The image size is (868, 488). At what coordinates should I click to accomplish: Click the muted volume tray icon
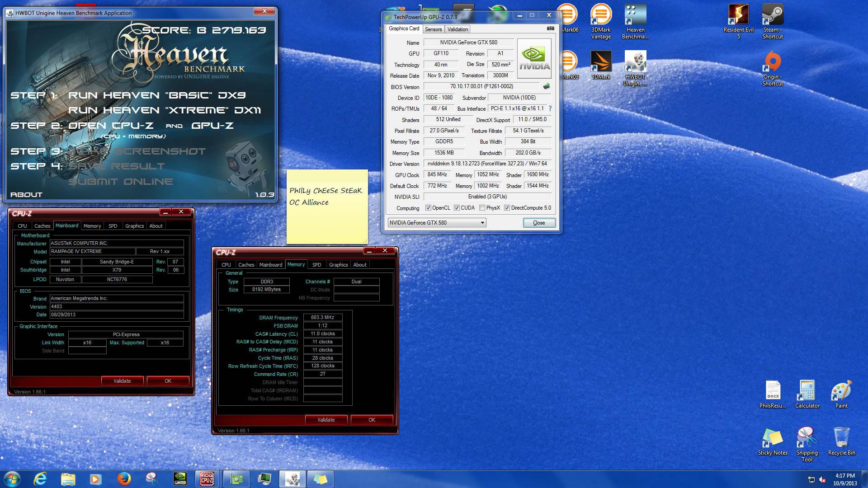822,479
